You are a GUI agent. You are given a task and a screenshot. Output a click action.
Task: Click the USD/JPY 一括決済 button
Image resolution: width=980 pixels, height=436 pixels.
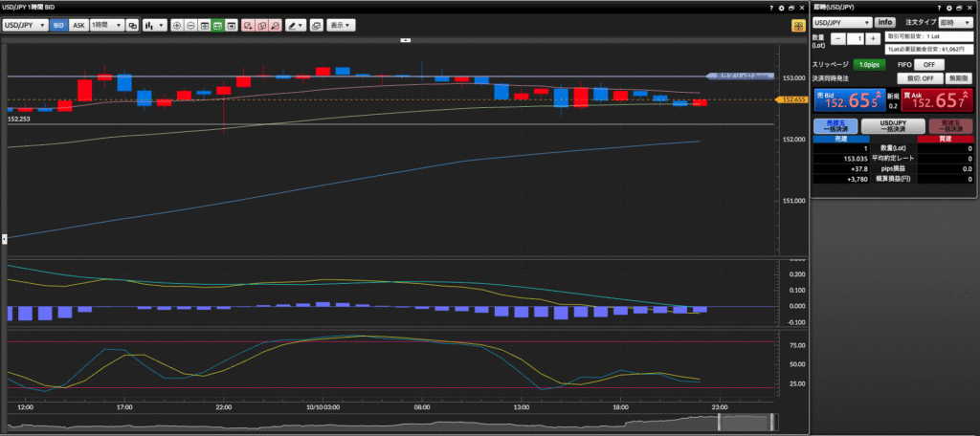(x=892, y=125)
